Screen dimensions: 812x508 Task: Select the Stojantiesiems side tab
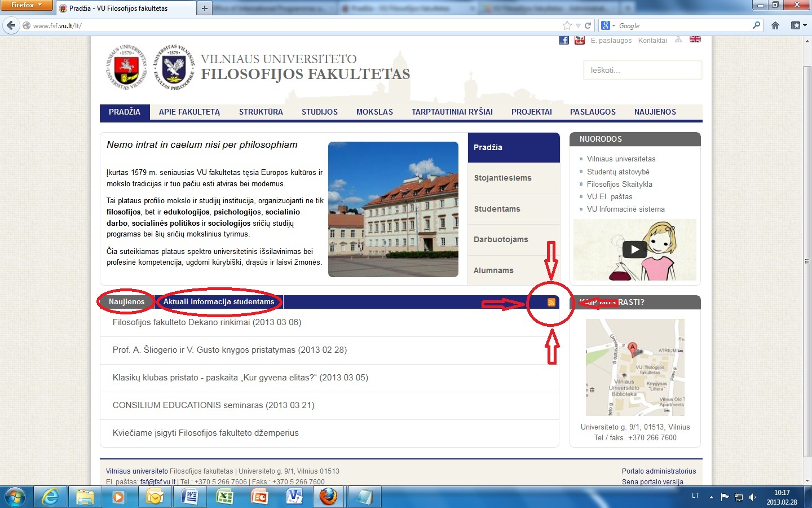[x=514, y=178]
